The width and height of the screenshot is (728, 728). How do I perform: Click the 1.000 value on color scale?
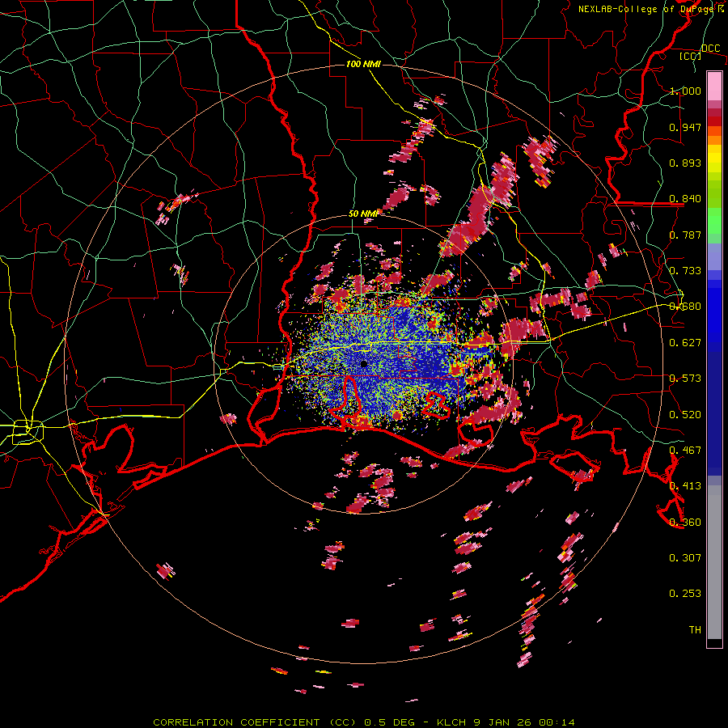click(685, 91)
